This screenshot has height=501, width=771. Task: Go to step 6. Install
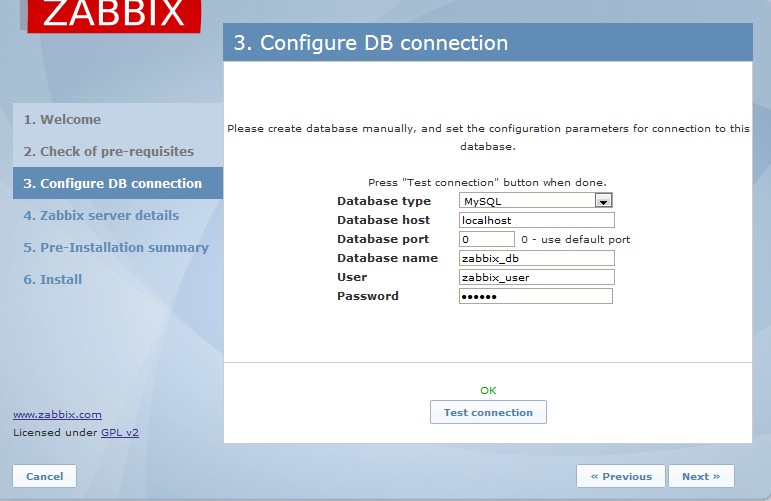pos(53,279)
